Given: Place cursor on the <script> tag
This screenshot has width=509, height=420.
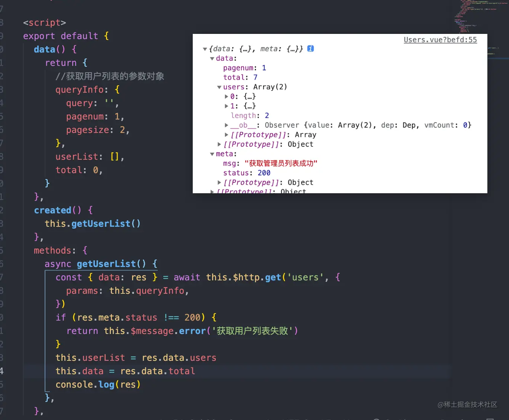Looking at the screenshot, I should click(x=45, y=23).
